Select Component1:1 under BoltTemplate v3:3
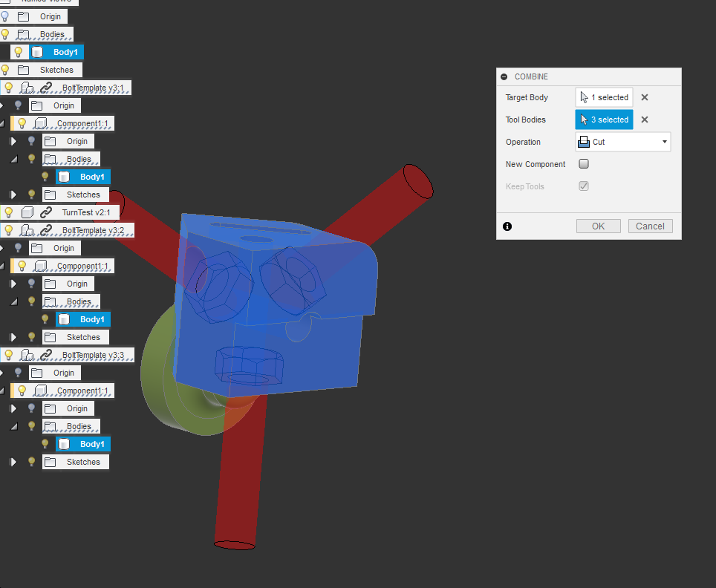 click(82, 391)
